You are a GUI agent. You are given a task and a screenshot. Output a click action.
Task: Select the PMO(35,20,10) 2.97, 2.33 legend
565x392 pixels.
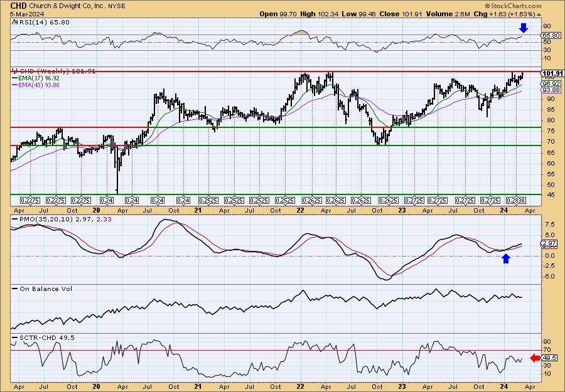pos(62,219)
